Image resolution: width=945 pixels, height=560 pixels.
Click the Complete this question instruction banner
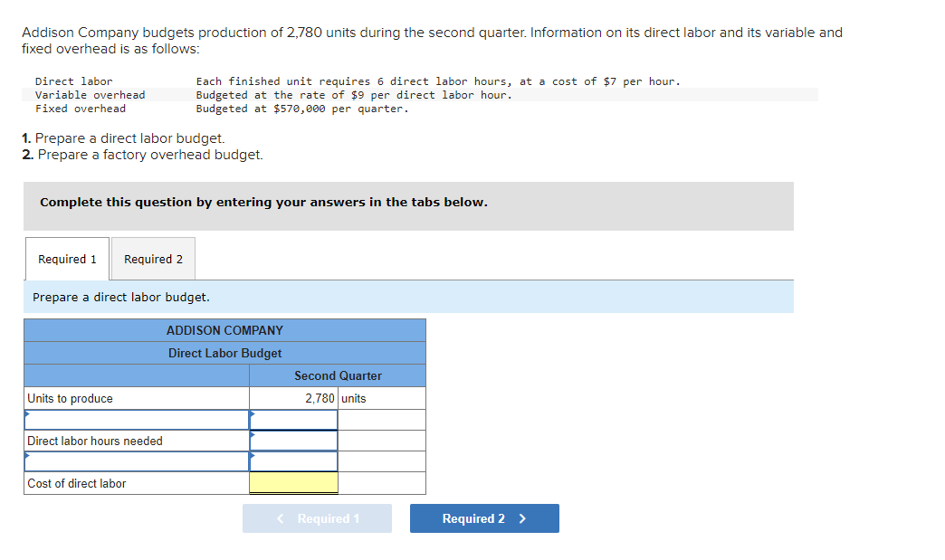(408, 206)
